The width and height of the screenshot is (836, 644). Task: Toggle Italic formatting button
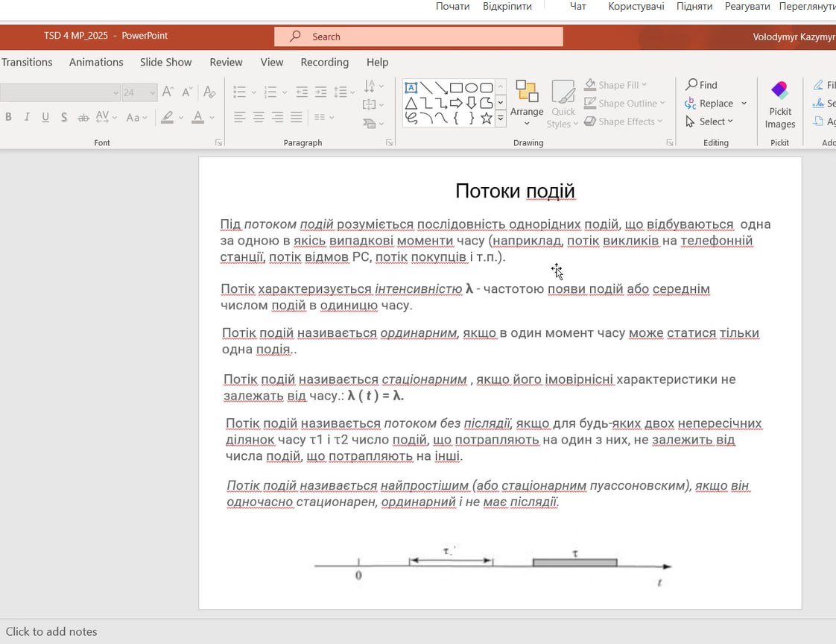tap(27, 117)
